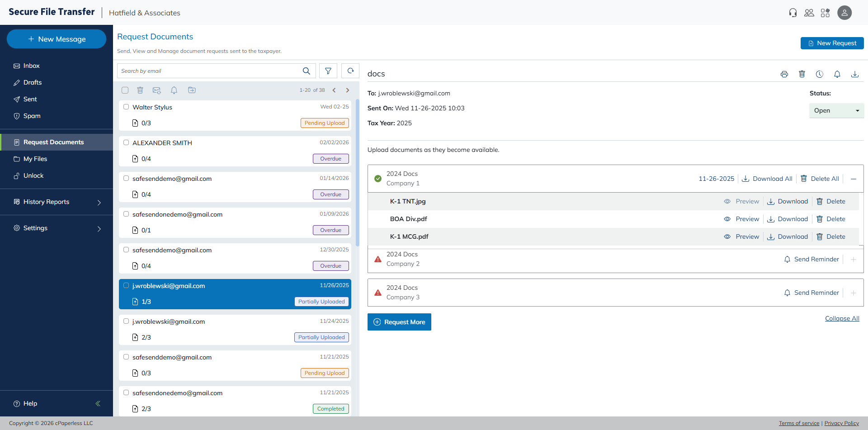Toggle the select-all checkbox in list
The height and width of the screenshot is (430, 868).
pos(125,90)
